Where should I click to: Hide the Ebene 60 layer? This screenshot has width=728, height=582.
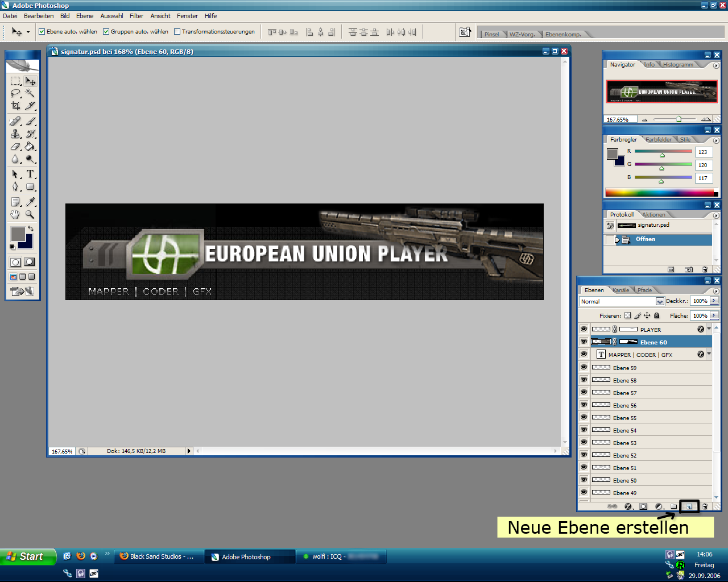click(x=584, y=342)
